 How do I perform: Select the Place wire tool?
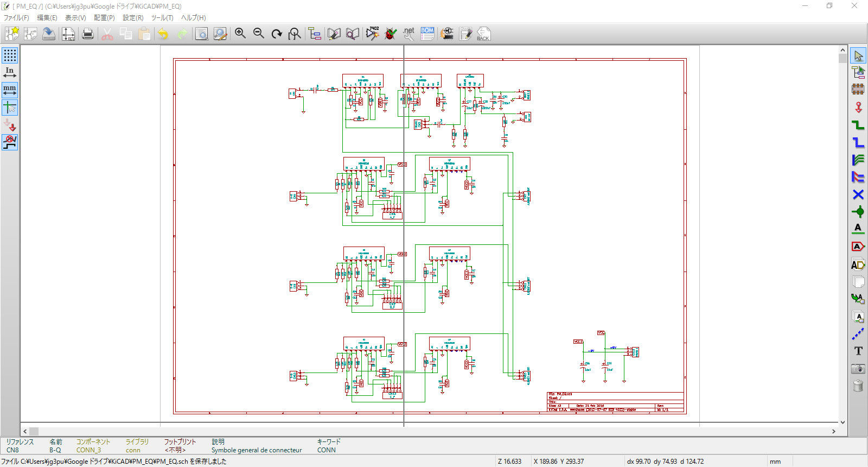tap(858, 125)
